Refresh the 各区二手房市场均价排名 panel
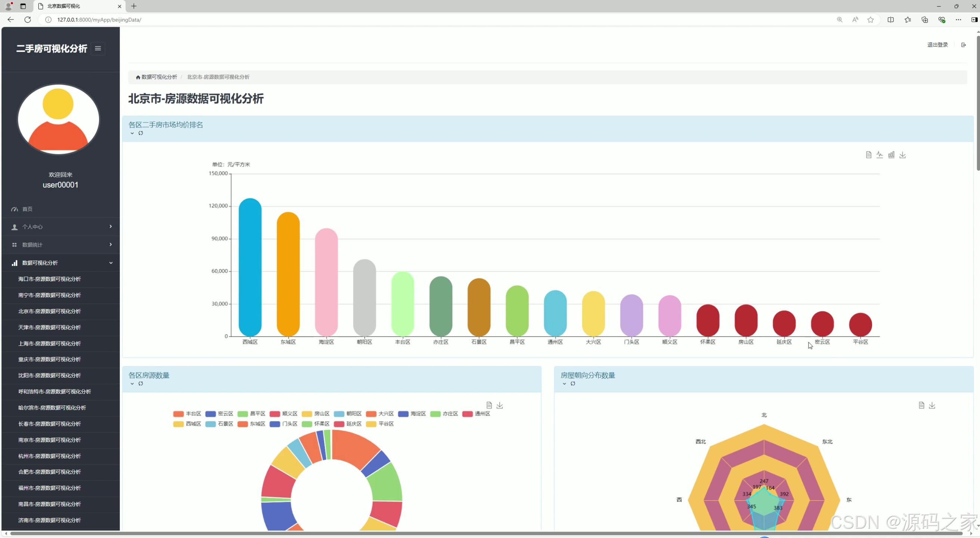 pos(141,133)
